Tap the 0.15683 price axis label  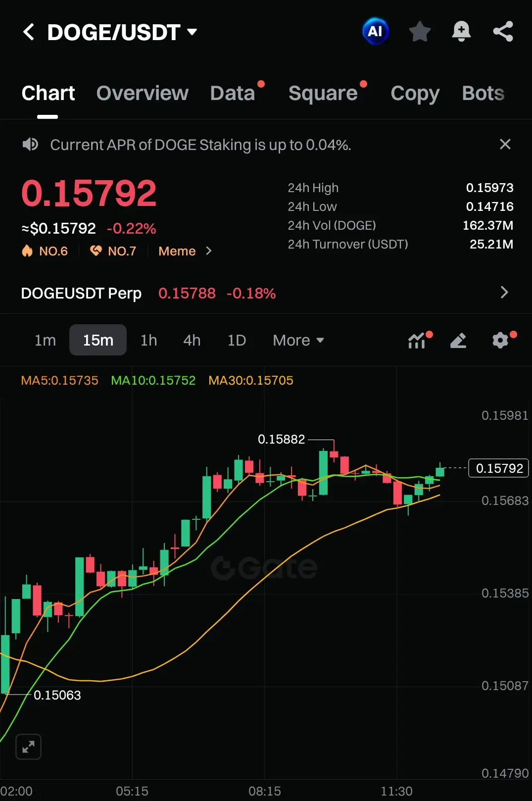click(x=505, y=501)
